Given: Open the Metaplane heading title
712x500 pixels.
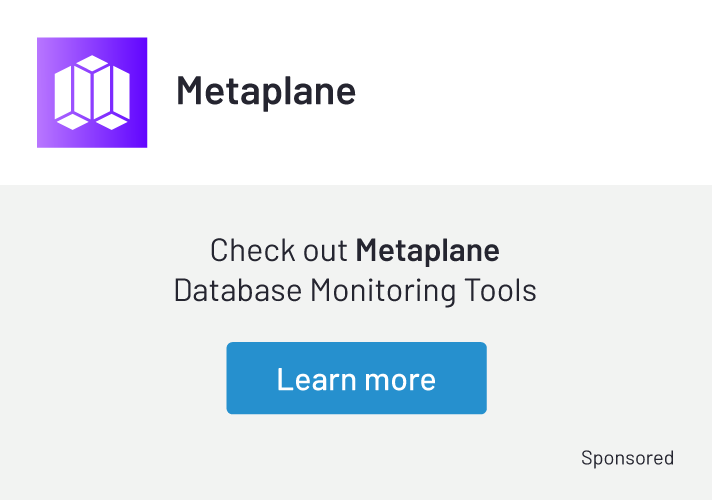Looking at the screenshot, I should click(x=266, y=91).
